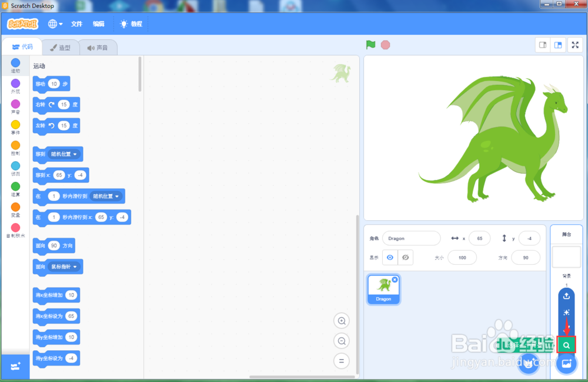588x382 pixels.
Task: Open 随机位置 dropdown in 移到 block
Action: [64, 154]
